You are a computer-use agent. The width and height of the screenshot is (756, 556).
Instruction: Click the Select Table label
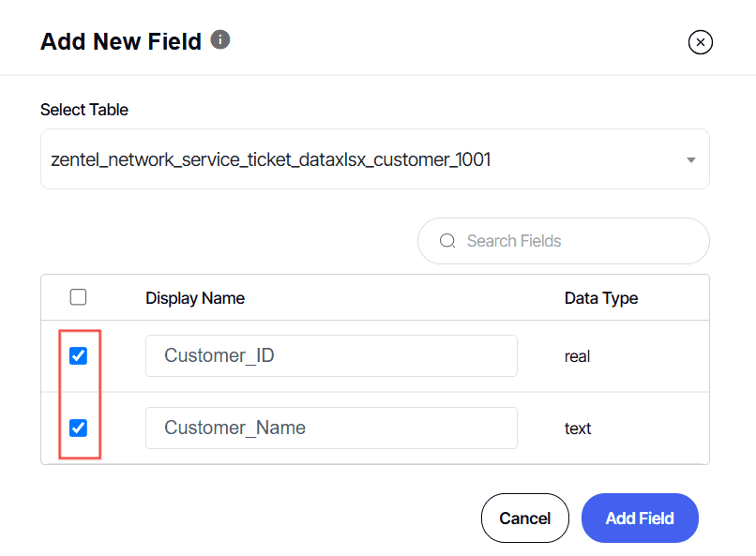tap(84, 110)
